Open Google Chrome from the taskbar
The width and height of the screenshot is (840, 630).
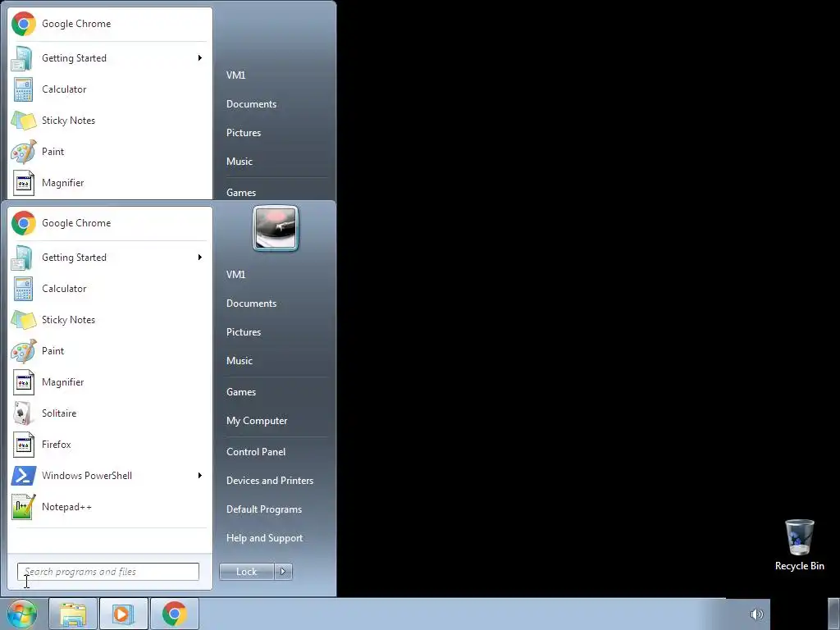coord(174,614)
